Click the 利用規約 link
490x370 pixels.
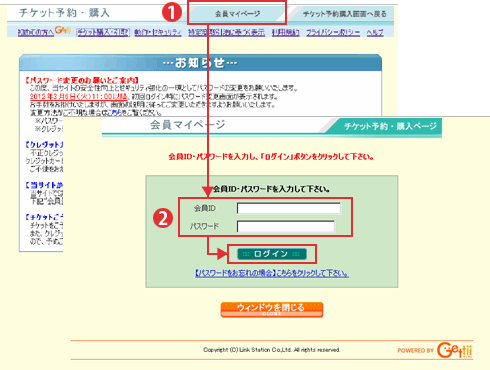286,32
